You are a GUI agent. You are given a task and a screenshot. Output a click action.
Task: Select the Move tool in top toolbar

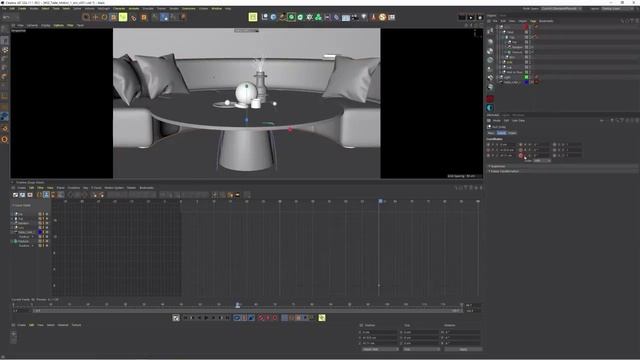coord(96,17)
